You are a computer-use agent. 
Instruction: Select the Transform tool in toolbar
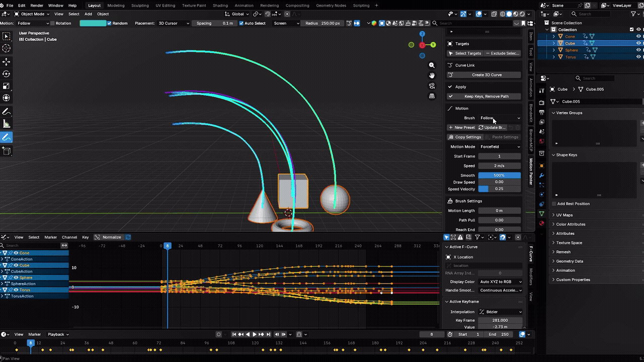coord(7,98)
